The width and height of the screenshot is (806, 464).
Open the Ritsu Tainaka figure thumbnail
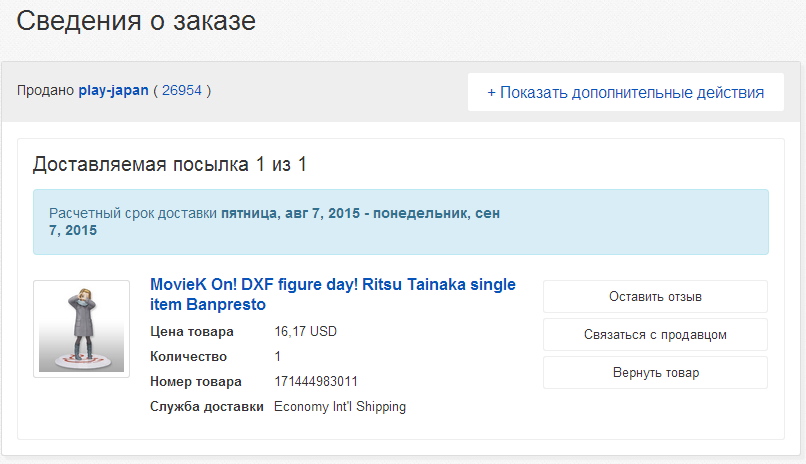81,328
